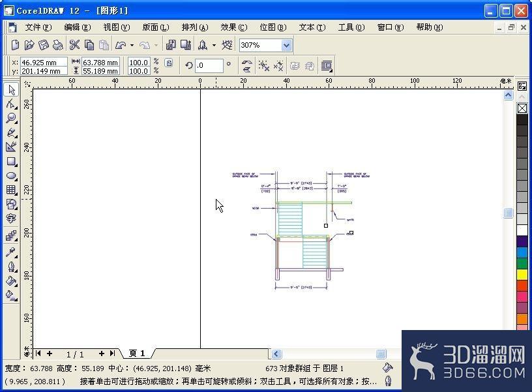Click the Export toolbar icon
Image resolution: width=532 pixels, height=392 pixels.
(x=186, y=45)
